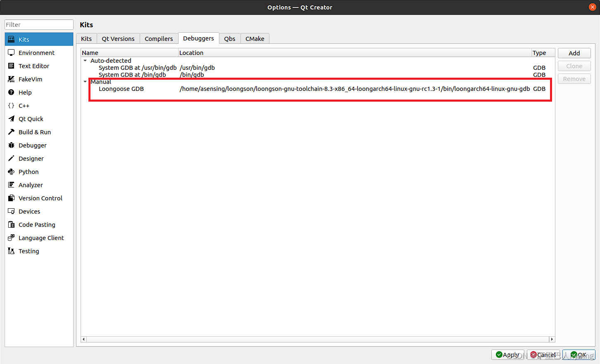Switch to the Kits tab
Image resolution: width=600 pixels, height=364 pixels.
[x=86, y=38]
